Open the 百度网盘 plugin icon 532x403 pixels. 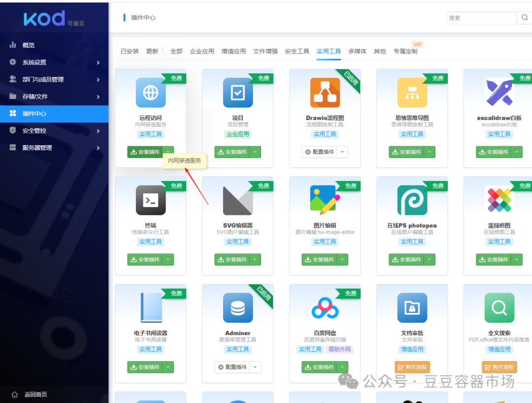[x=325, y=308]
